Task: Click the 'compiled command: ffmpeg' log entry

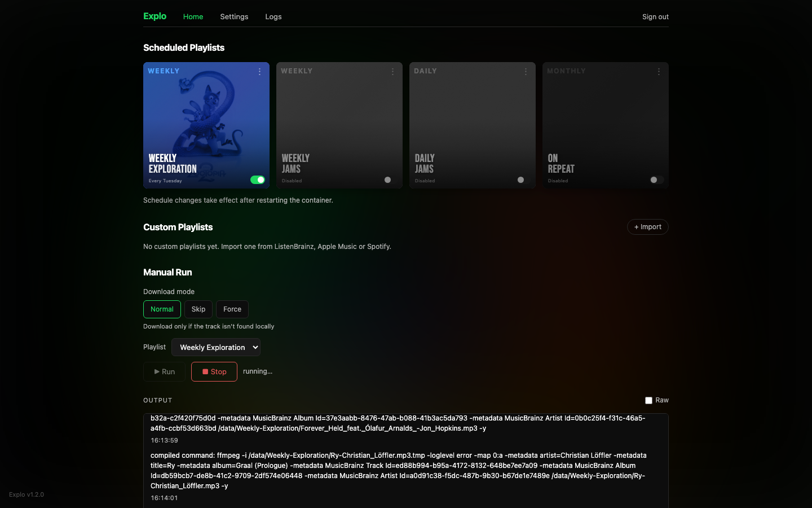Action: 399,470
